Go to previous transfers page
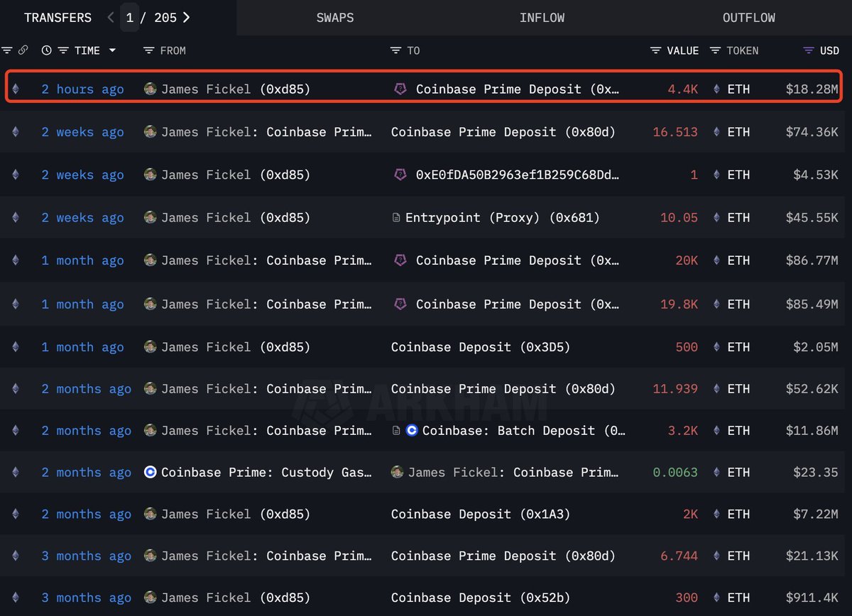Screen dimensions: 852x616 click(111, 18)
